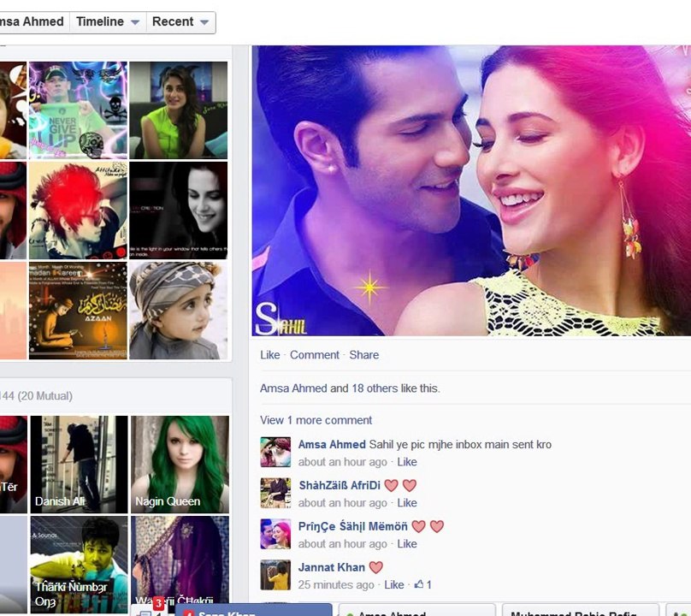
Task: Open friend Thãrkï Nùmbзr Onз
Action: coord(79,566)
